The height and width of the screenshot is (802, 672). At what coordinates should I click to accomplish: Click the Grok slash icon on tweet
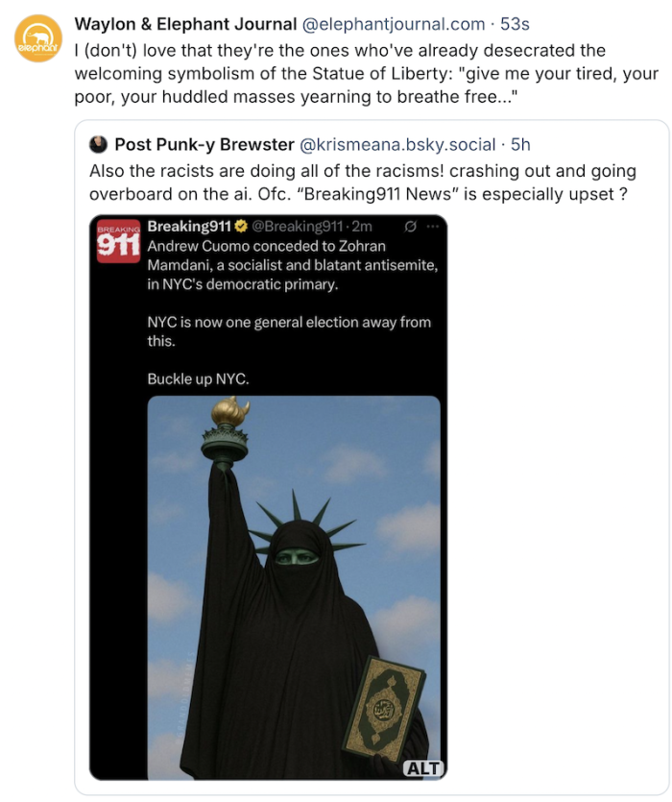click(x=410, y=226)
